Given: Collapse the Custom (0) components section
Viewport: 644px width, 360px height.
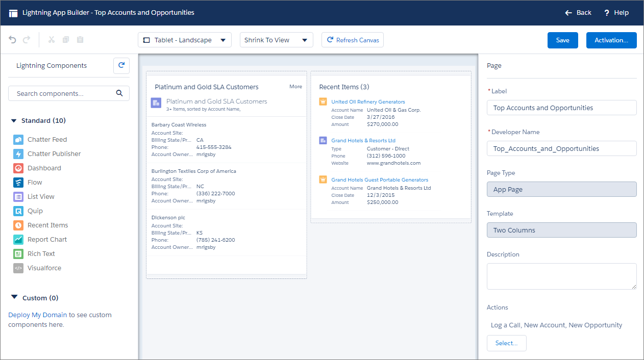Looking at the screenshot, I should [14, 298].
